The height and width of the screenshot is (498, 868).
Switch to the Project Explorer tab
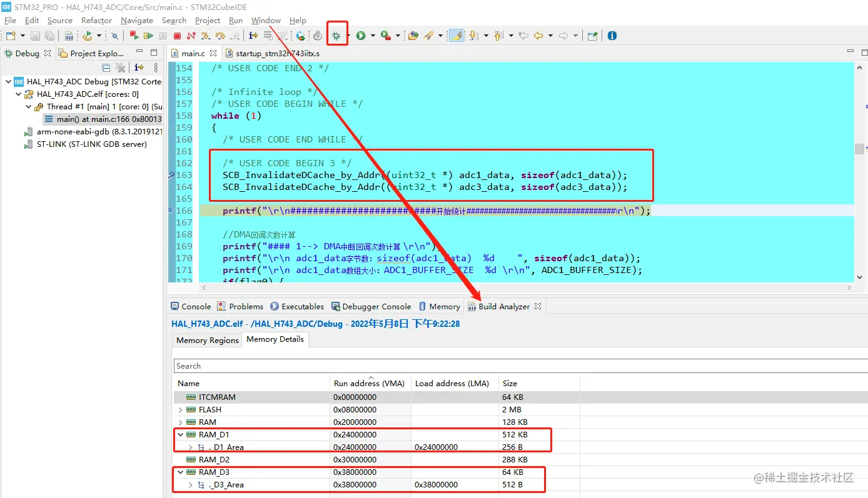coord(91,54)
